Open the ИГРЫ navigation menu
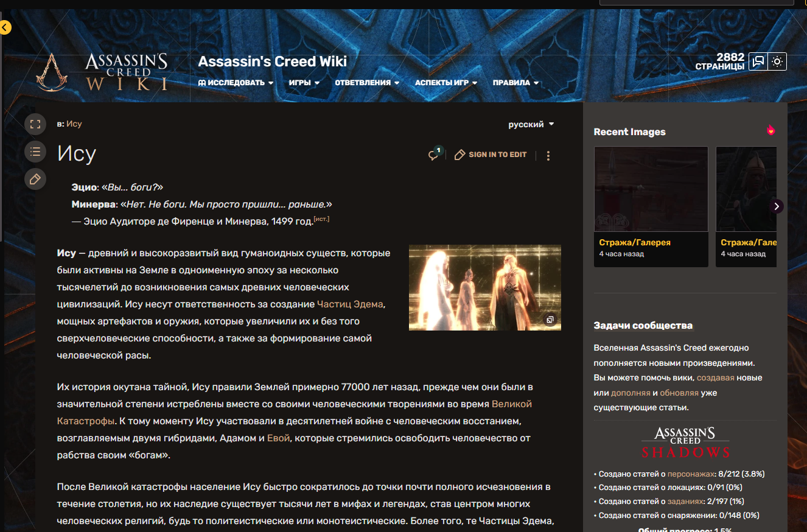 (x=304, y=83)
